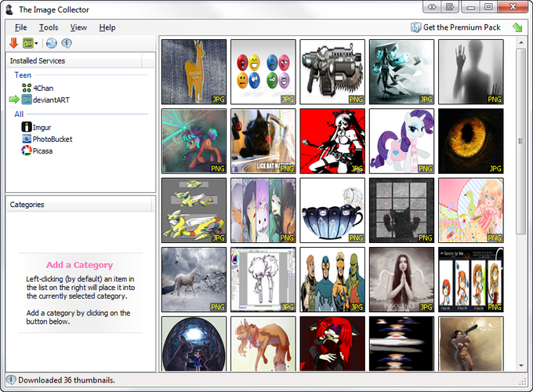Screen dimensions: 533x392
Task: Click the blue info toolbar icon
Action: [x=67, y=43]
